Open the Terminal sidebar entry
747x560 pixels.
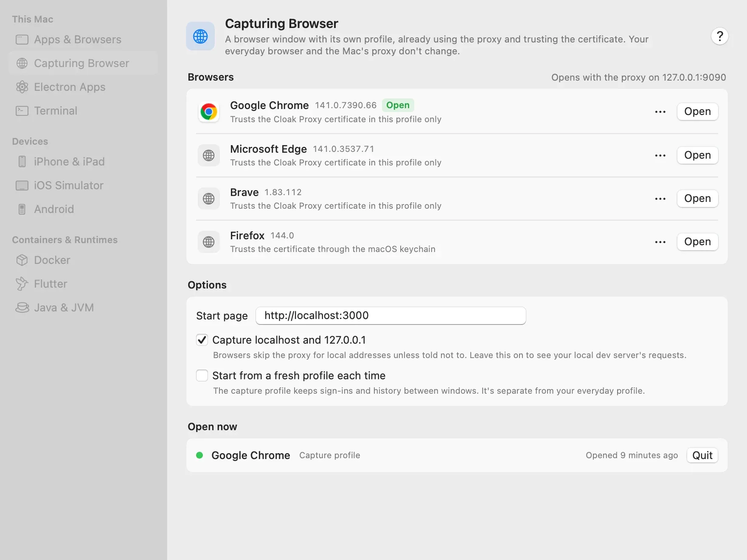click(83, 111)
